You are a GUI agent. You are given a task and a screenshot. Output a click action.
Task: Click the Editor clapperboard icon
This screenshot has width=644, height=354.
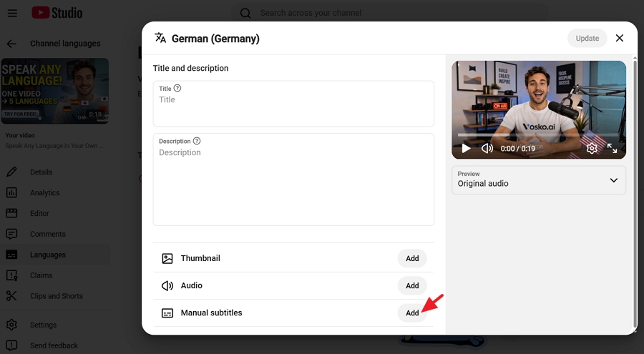click(11, 213)
